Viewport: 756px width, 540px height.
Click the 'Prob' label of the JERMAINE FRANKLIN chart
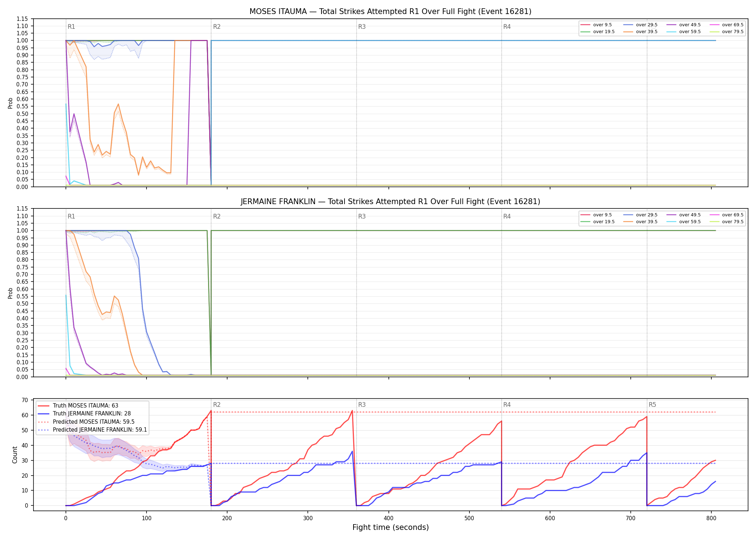coord(10,293)
